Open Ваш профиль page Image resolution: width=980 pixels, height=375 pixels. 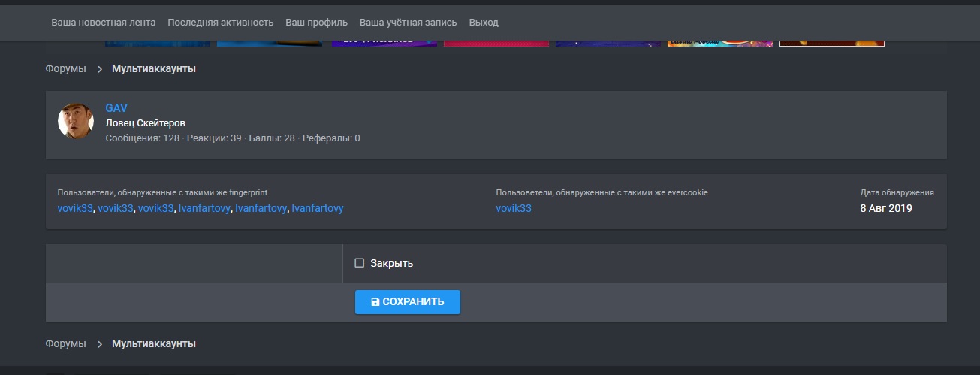click(x=316, y=23)
